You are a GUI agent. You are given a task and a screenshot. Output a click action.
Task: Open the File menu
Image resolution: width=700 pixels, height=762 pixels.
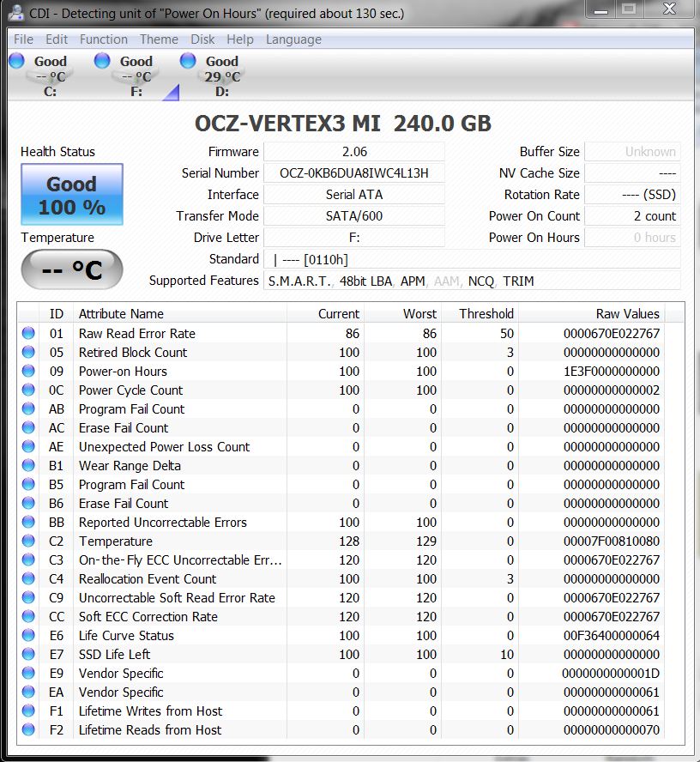(x=24, y=39)
